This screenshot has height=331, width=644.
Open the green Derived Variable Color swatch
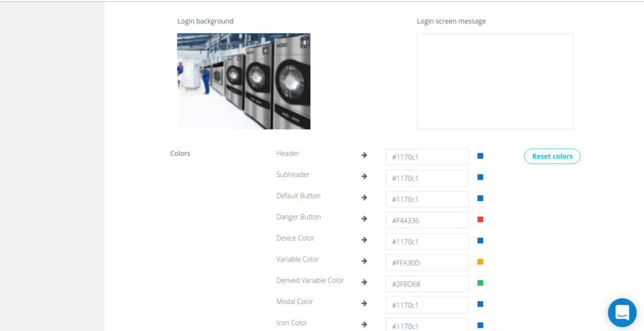pos(480,283)
